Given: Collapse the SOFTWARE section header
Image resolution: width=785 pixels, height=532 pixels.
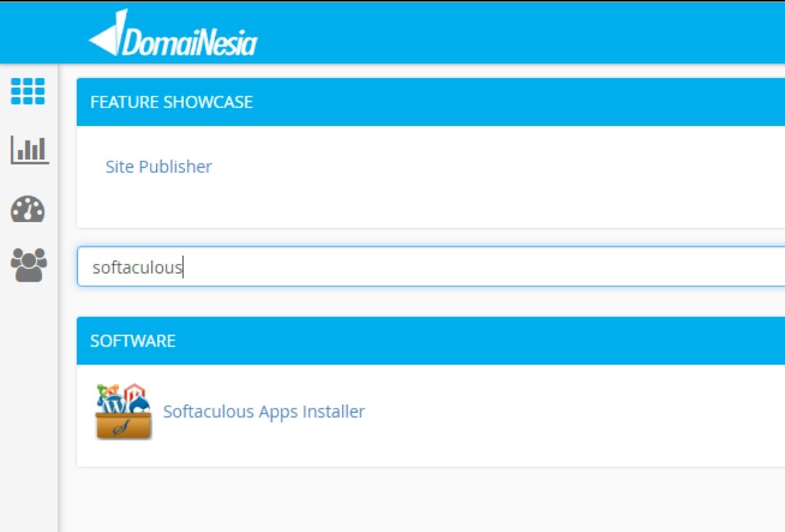Looking at the screenshot, I should coord(431,341).
